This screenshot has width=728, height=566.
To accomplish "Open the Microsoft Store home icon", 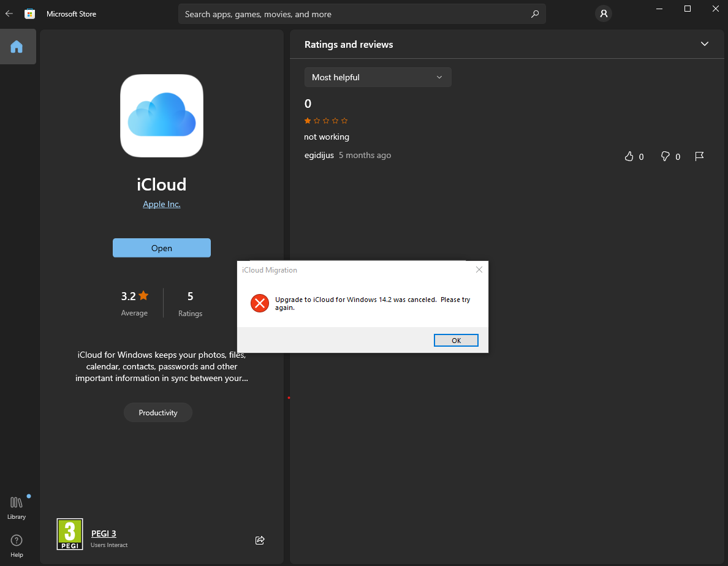I will pyautogui.click(x=29, y=13).
